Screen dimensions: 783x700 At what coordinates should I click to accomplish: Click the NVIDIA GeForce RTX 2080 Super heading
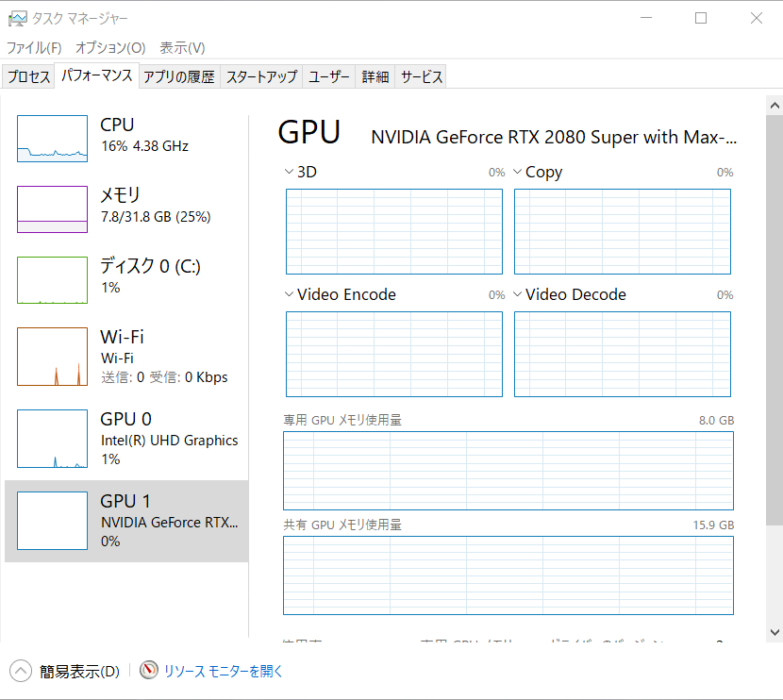pos(554,137)
